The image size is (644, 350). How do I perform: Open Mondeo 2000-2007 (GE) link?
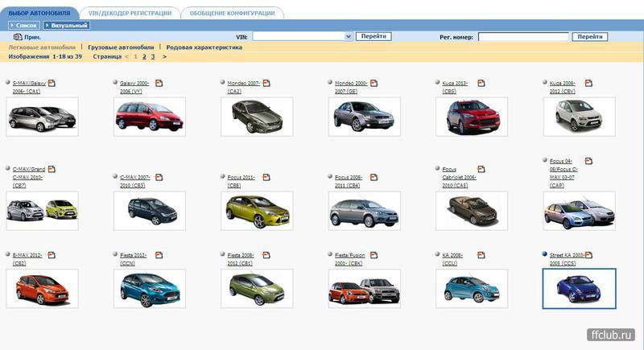point(351,87)
